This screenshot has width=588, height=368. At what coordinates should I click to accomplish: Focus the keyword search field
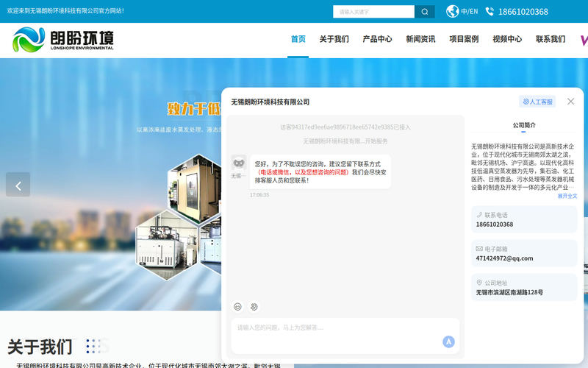(x=373, y=12)
